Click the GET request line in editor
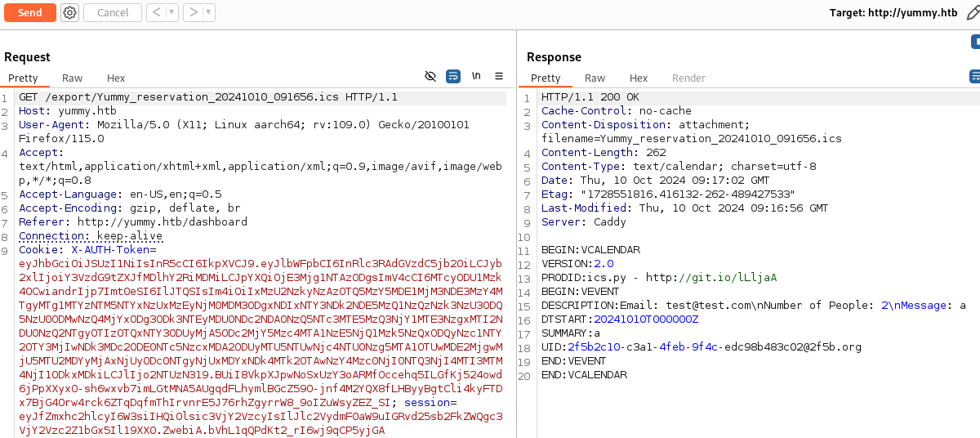Screen dimensions: 980x438 click(208, 97)
